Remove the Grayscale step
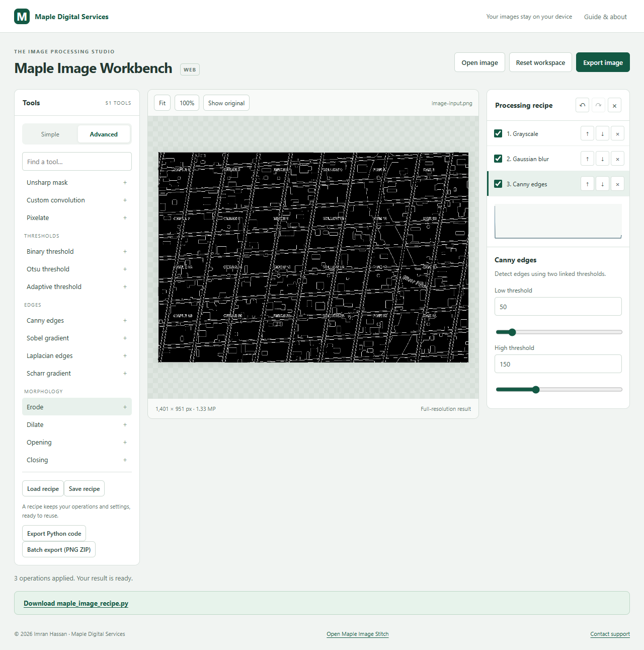 pyautogui.click(x=617, y=133)
